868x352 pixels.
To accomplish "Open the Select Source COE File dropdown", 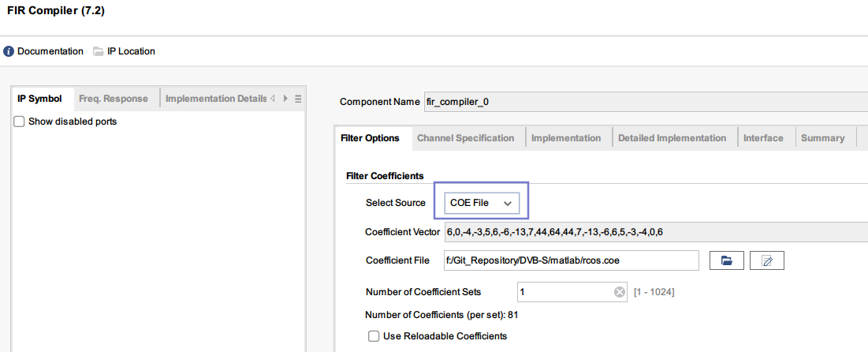I will pyautogui.click(x=481, y=203).
